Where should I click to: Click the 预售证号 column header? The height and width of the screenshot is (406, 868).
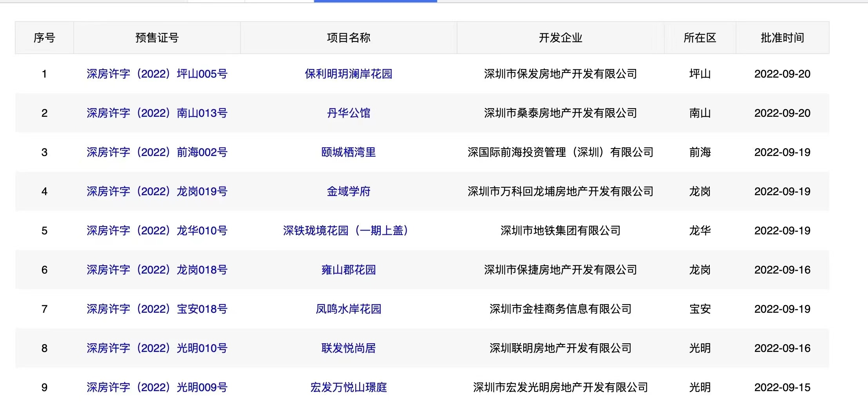(157, 38)
